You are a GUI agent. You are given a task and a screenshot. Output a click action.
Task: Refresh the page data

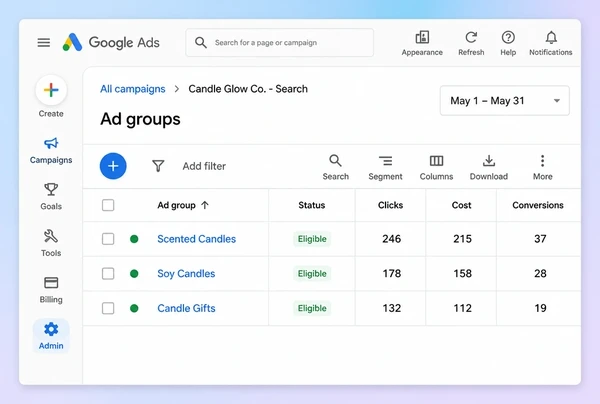471,43
